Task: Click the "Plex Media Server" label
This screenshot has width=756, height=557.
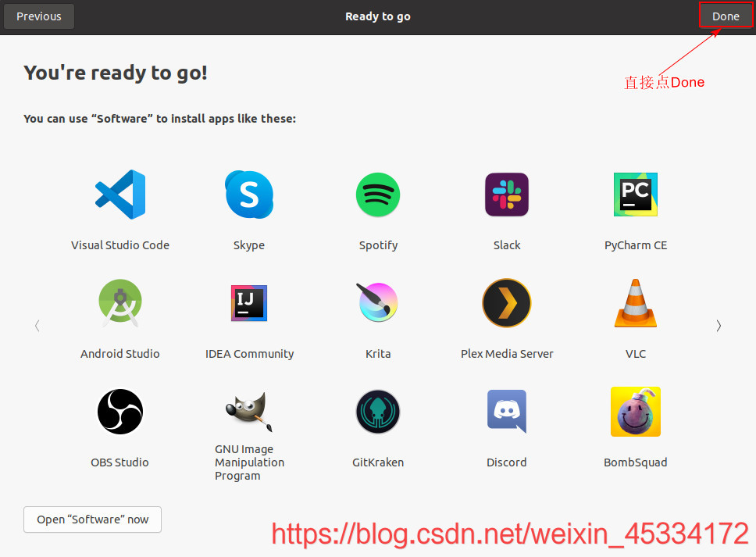Action: tap(507, 353)
